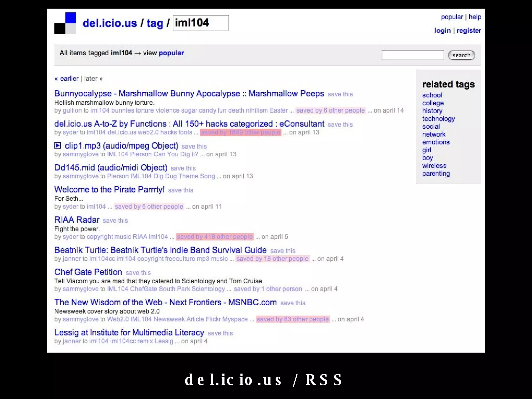The image size is (532, 399).
Task: Save the Bunnyocalypse bookmark
Action: (340, 94)
